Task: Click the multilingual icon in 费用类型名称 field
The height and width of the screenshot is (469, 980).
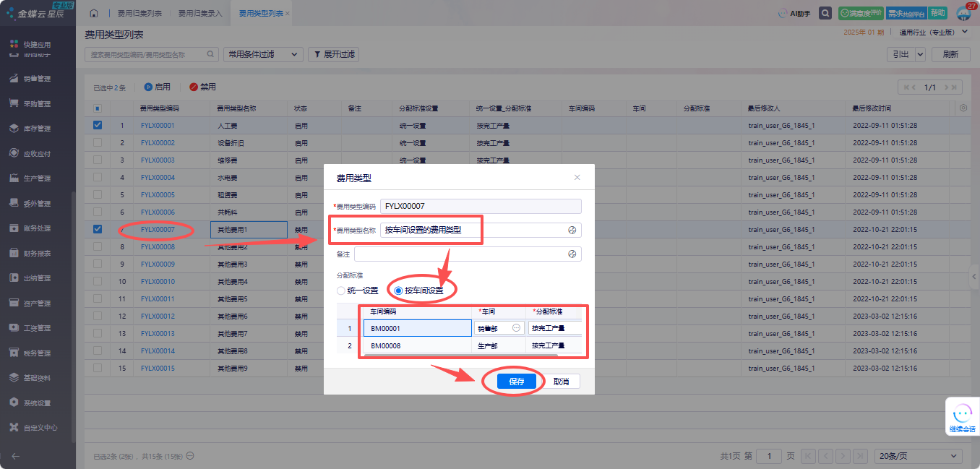Action: [572, 231]
